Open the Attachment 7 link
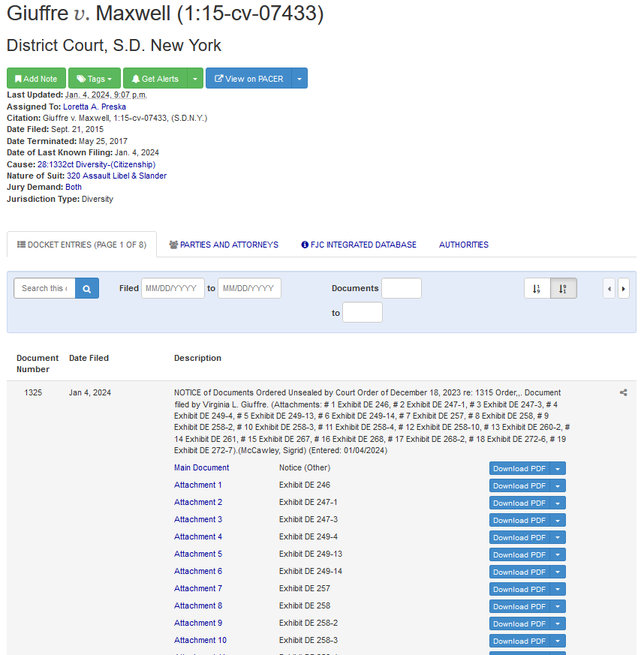Viewport: 644px width, 655px height. (x=198, y=588)
